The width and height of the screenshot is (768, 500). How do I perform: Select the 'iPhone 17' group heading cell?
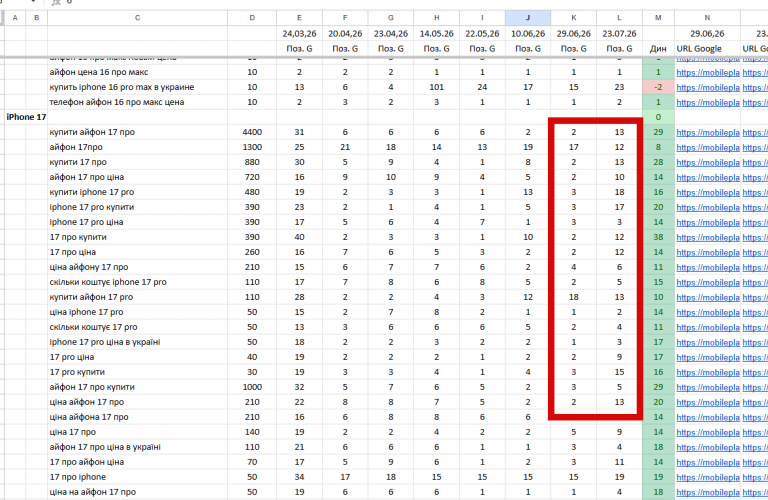click(x=26, y=117)
